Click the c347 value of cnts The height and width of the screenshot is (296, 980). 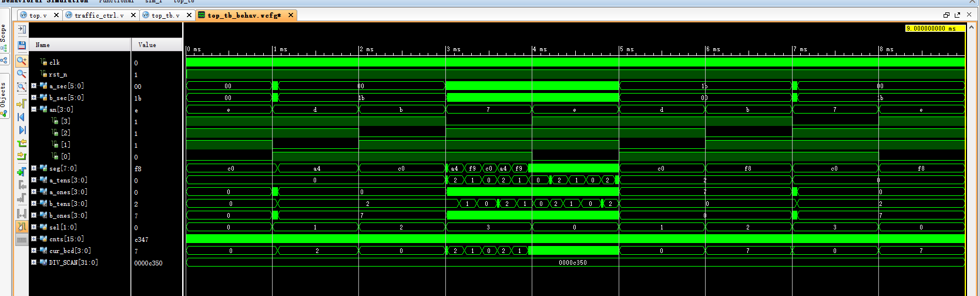coord(141,240)
